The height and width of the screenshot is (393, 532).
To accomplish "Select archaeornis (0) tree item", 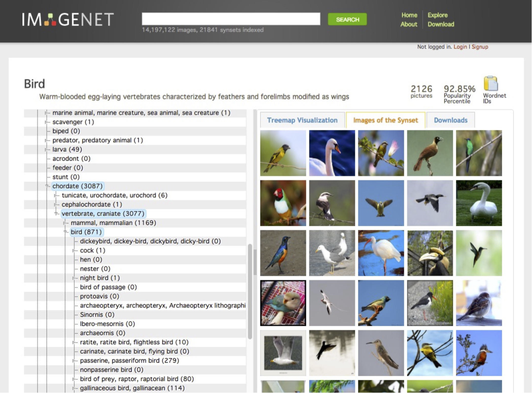I will [102, 333].
